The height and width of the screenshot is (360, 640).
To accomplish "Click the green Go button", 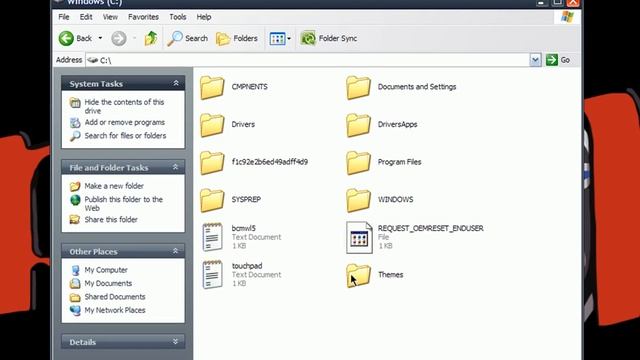I will (x=558, y=60).
